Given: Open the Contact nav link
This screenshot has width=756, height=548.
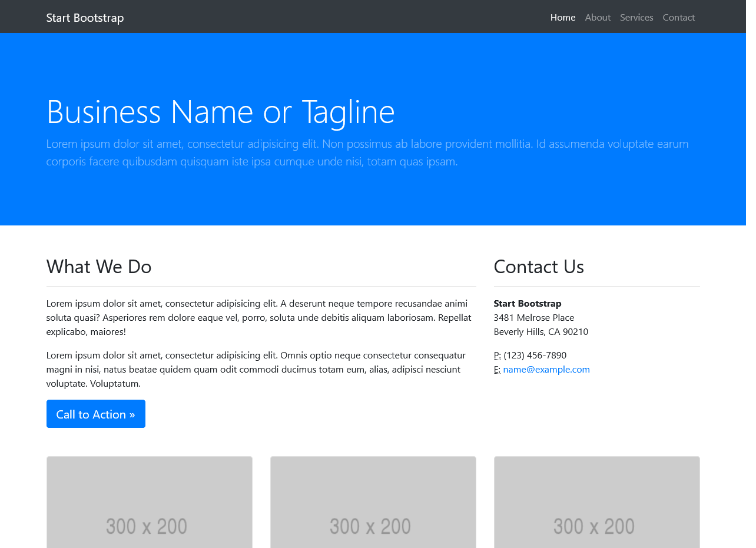Looking at the screenshot, I should (x=678, y=17).
